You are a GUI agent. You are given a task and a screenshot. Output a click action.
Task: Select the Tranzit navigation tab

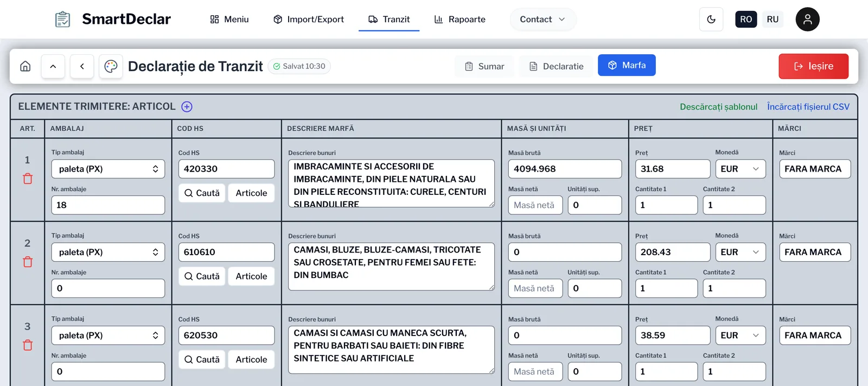pyautogui.click(x=389, y=20)
